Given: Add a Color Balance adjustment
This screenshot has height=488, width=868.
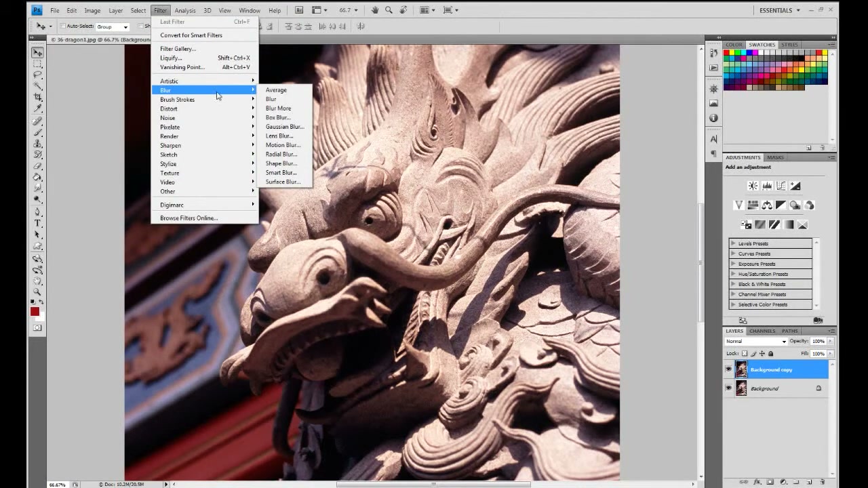Looking at the screenshot, I should tap(767, 205).
